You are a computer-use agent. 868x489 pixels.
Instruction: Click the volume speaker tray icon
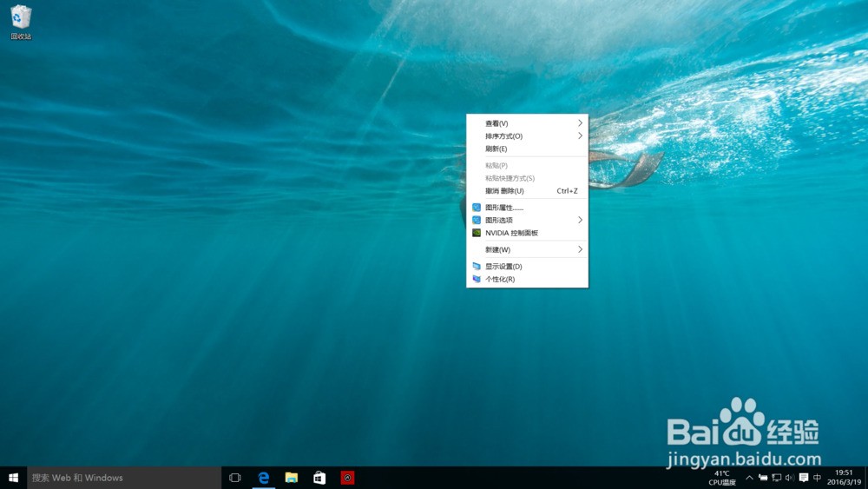[x=789, y=478]
